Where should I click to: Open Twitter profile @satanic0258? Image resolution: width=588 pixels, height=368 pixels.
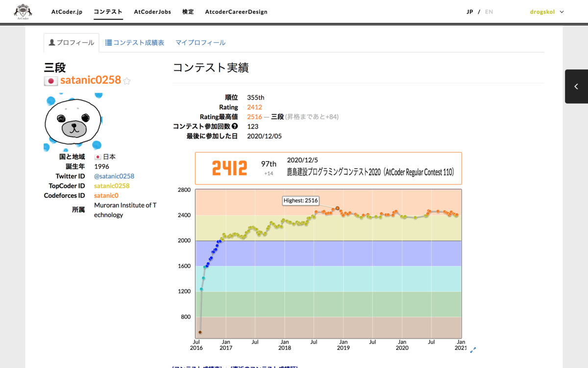[x=114, y=176]
